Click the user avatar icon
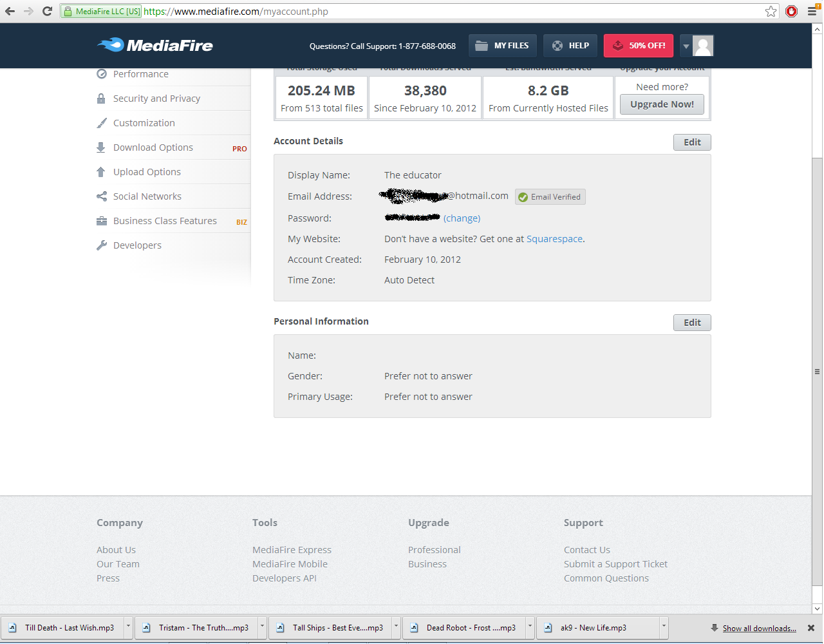This screenshot has width=824, height=644. (703, 46)
